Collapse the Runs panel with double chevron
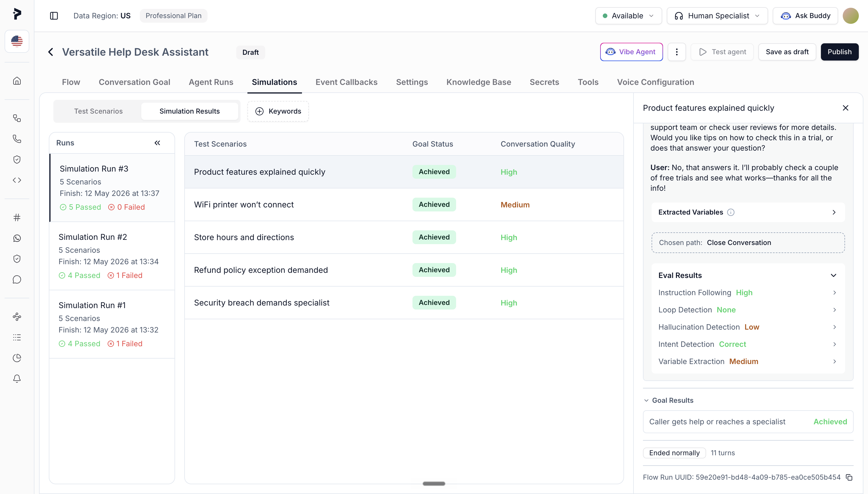Image resolution: width=868 pixels, height=494 pixels. click(157, 143)
